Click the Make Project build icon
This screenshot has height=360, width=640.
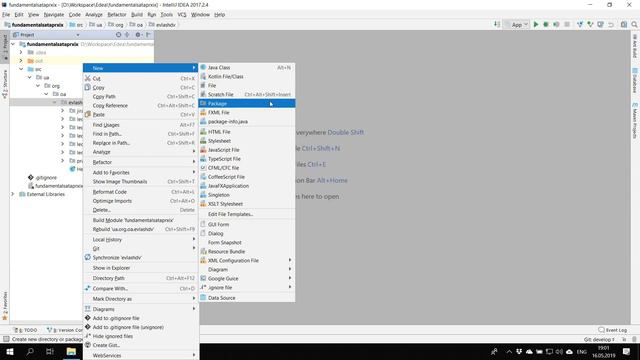coord(497,24)
